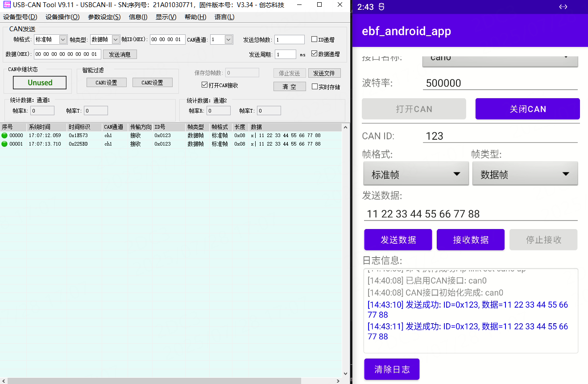The width and height of the screenshot is (588, 384).
Task: Tap the 关闭CAN button
Action: pos(528,109)
